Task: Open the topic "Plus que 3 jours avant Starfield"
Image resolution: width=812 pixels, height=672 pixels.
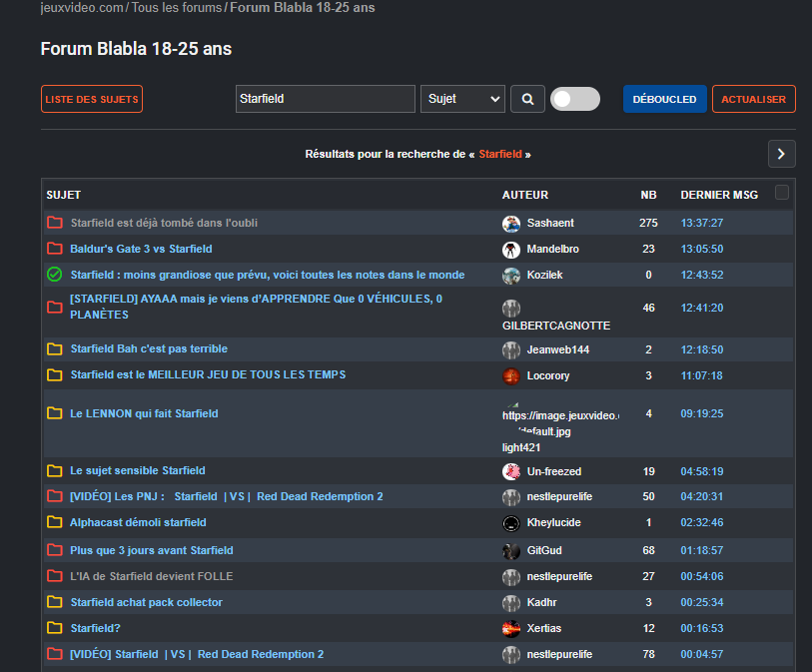Action: (x=152, y=550)
